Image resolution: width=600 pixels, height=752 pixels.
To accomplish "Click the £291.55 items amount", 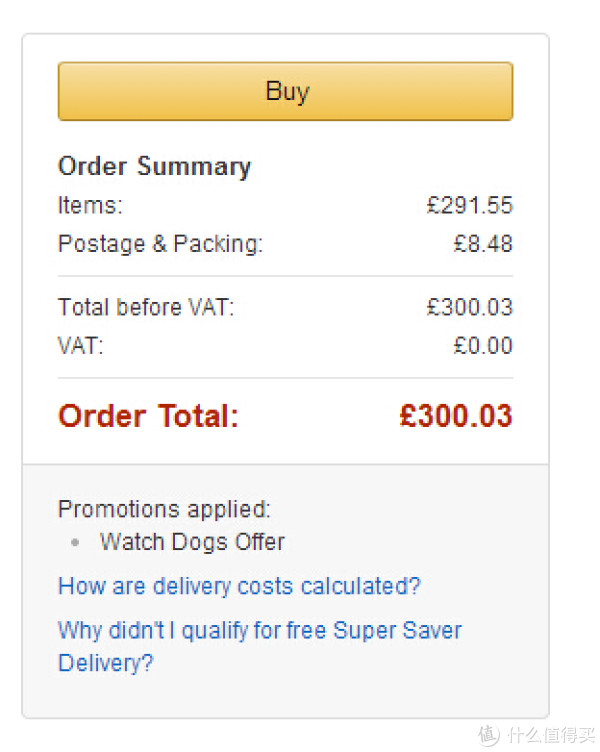I will click(470, 205).
